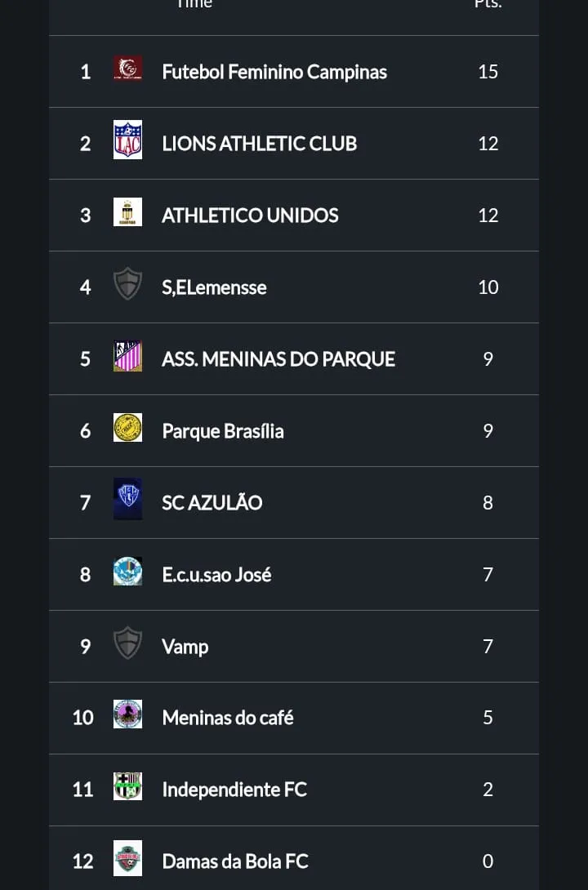Click the Independiente FC striped crest

point(127,789)
